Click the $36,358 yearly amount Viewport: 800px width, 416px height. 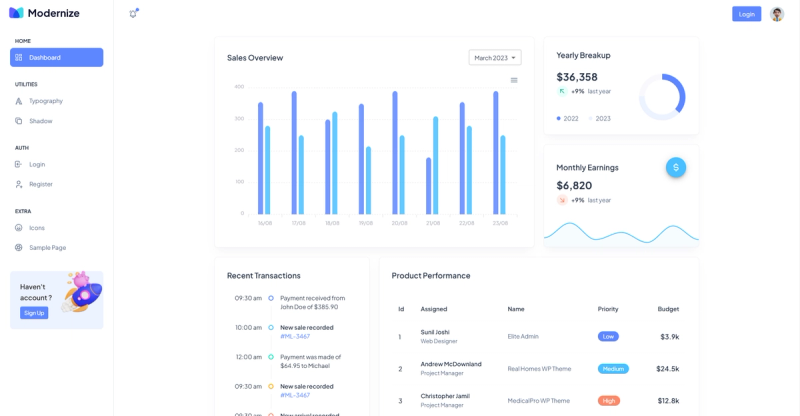tap(577, 77)
